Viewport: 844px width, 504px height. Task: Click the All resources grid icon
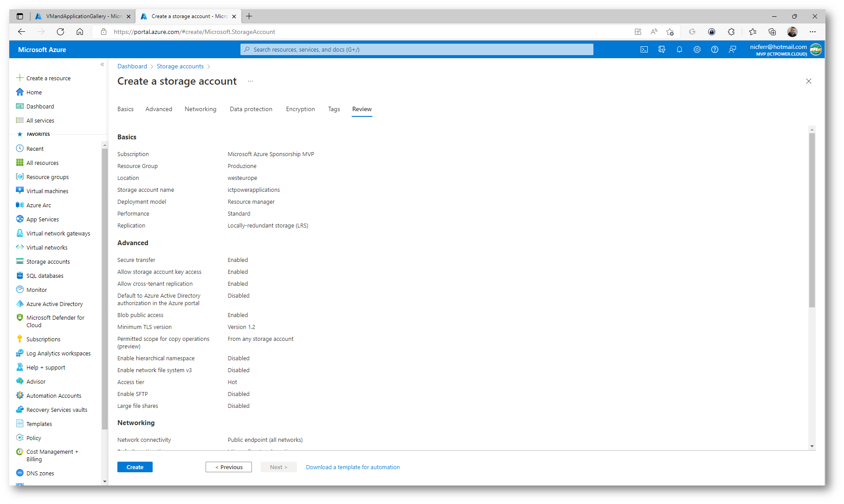[x=20, y=163]
